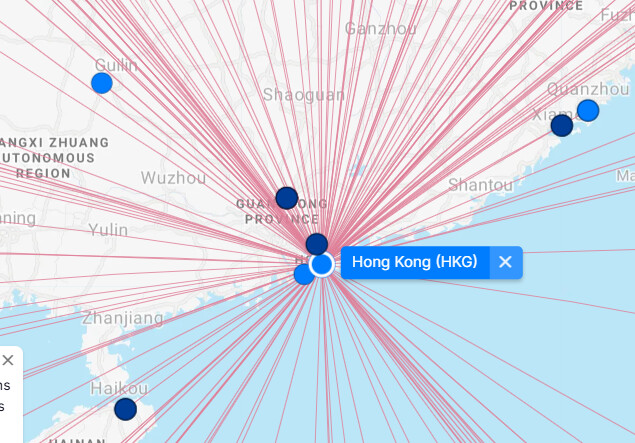Close the Hong Kong (HKG) label

click(505, 262)
